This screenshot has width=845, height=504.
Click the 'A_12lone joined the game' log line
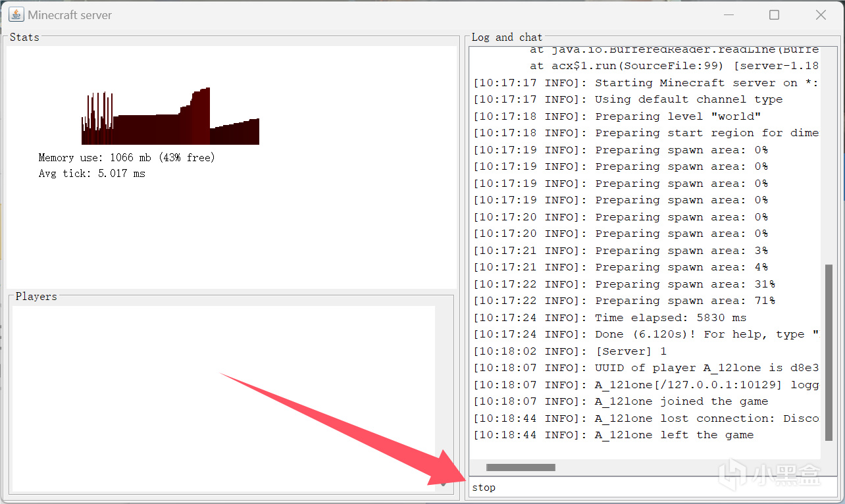coord(621,401)
